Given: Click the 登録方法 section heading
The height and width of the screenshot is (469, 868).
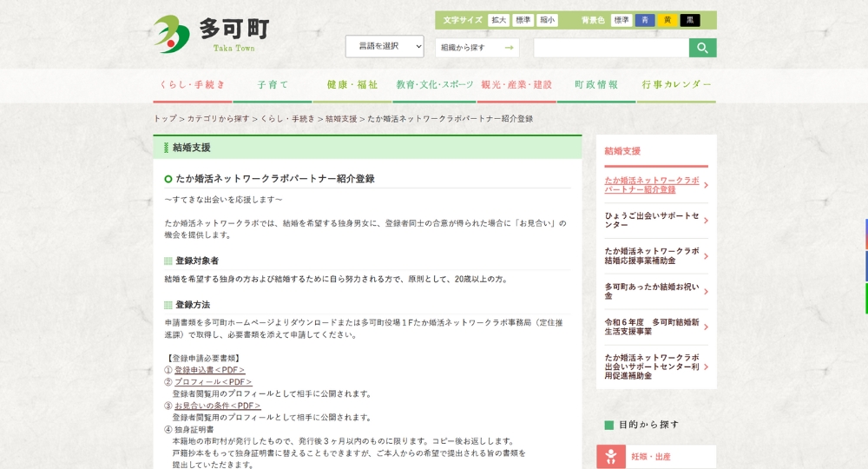Looking at the screenshot, I should coord(193,305).
